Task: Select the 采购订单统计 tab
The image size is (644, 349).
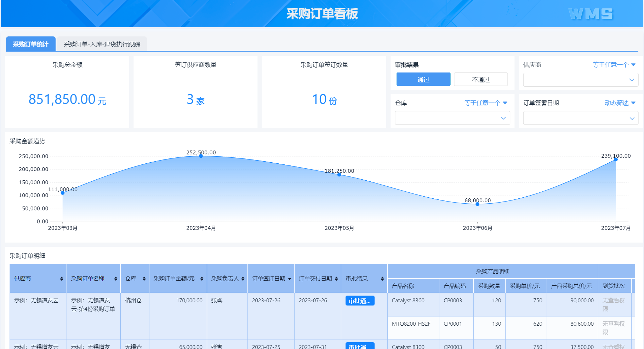Action: [x=30, y=43]
